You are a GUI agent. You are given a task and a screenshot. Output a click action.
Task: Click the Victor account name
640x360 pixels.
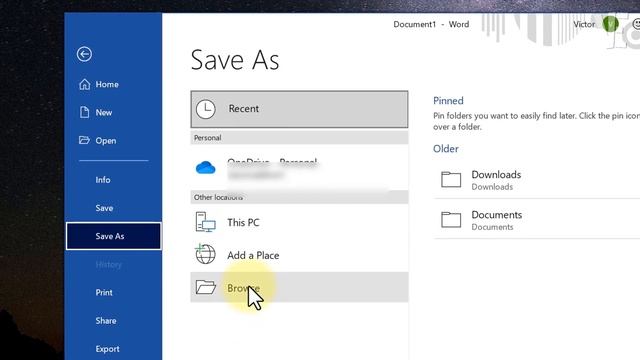click(584, 24)
